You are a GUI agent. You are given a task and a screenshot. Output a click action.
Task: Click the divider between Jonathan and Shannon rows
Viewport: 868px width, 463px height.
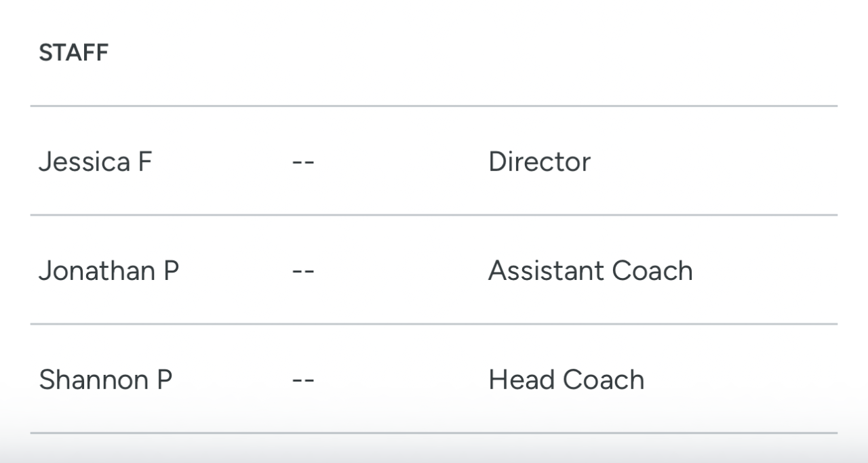tap(434, 324)
